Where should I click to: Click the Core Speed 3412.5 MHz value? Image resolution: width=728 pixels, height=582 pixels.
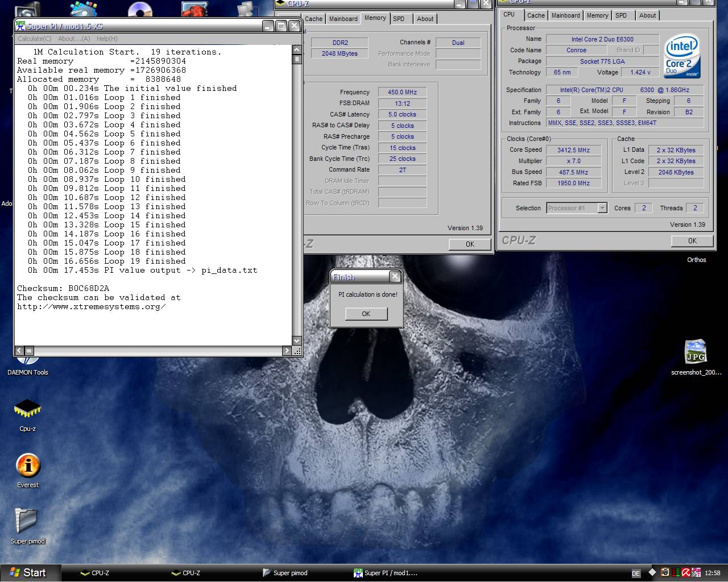(573, 150)
